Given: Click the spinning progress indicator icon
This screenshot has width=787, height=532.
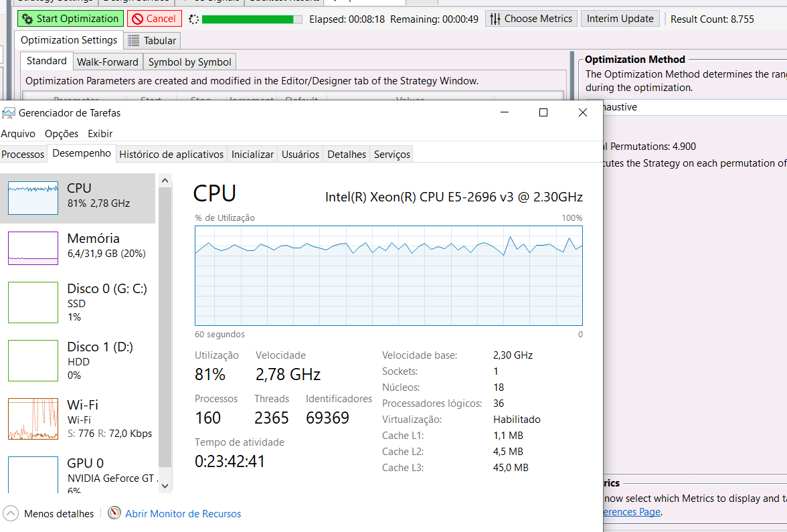Looking at the screenshot, I should click(194, 19).
